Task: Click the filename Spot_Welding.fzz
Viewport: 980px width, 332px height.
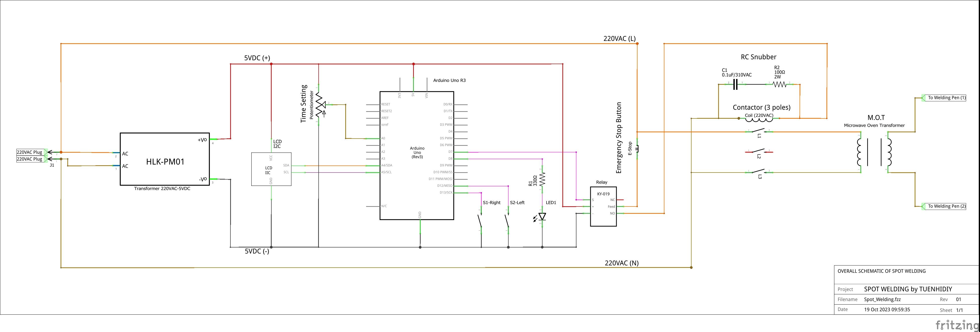Action: 882,300
